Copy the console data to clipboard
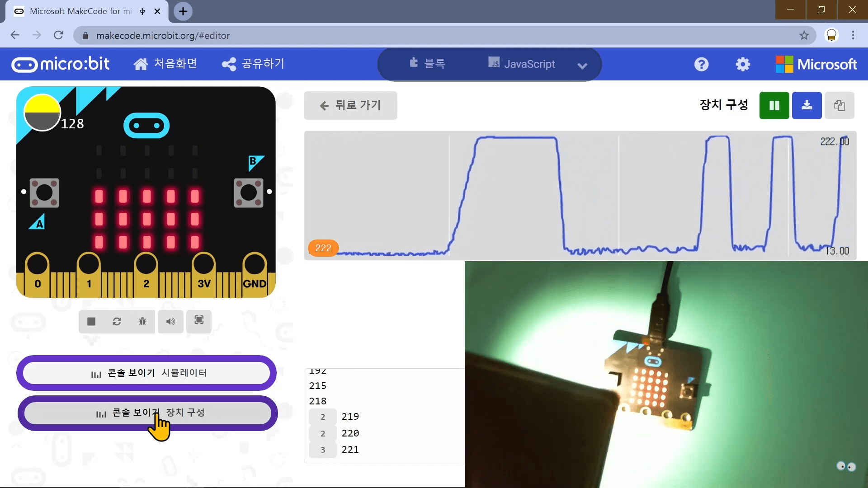The width and height of the screenshot is (868, 488). (839, 105)
